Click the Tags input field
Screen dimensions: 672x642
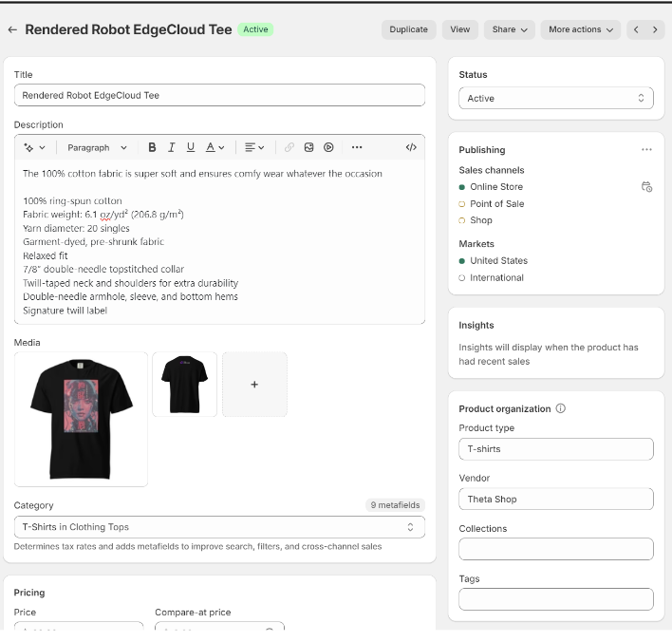(x=556, y=599)
